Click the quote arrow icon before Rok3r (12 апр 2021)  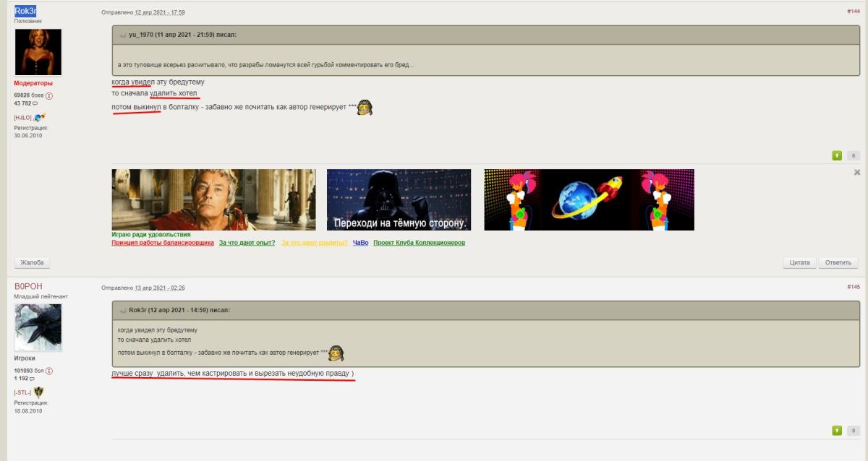tap(123, 310)
